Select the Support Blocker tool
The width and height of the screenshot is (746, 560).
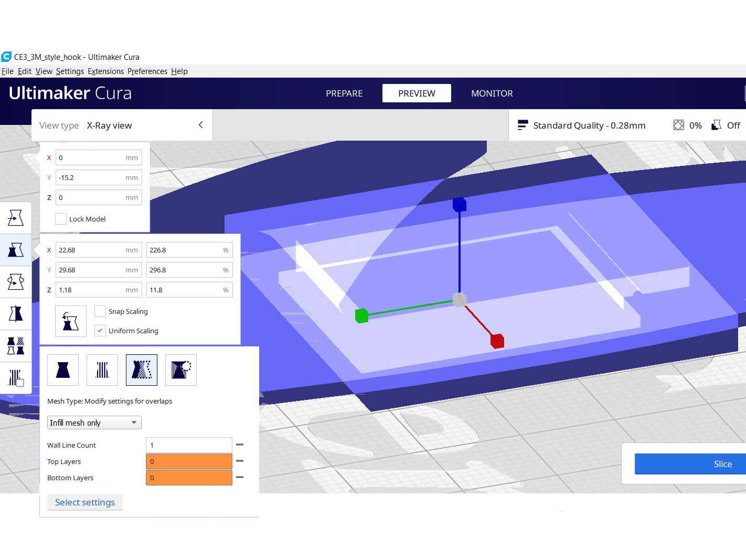click(16, 377)
